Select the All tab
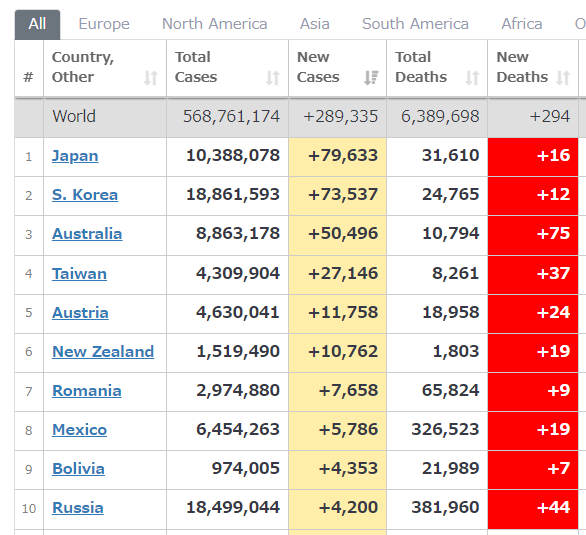Screen dimensions: 586x535 click(37, 25)
